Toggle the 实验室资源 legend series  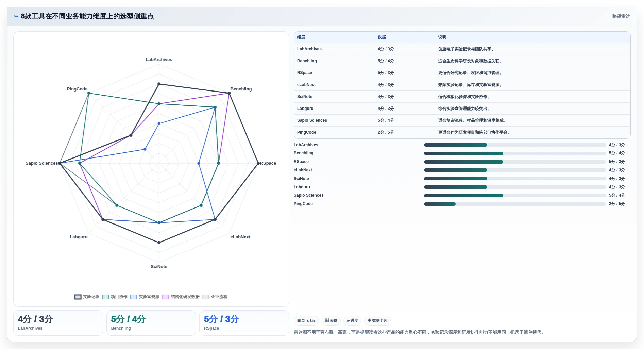click(145, 297)
